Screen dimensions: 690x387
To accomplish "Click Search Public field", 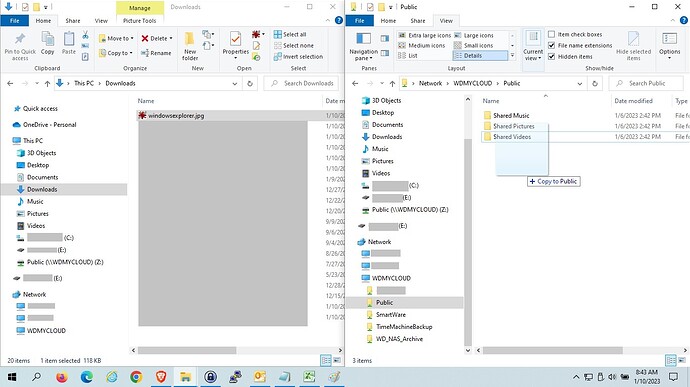I will coord(647,83).
